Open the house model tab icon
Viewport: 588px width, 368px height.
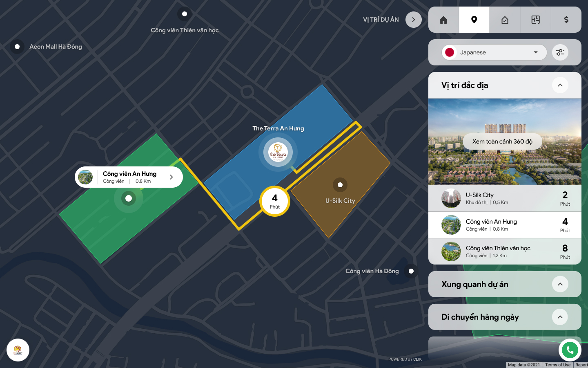tap(505, 20)
